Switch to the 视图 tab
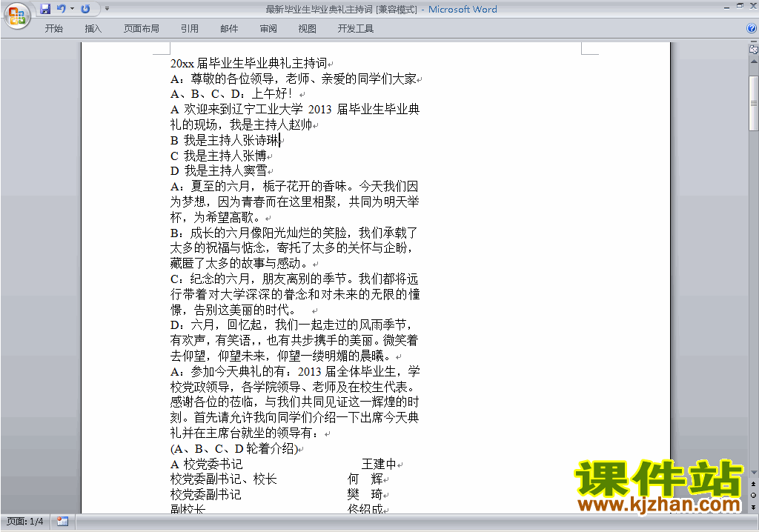Screen dimensions: 759x532 click(307, 29)
